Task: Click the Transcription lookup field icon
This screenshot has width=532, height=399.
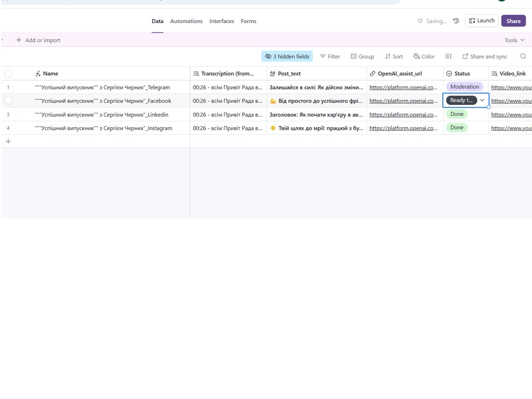Action: tap(196, 73)
